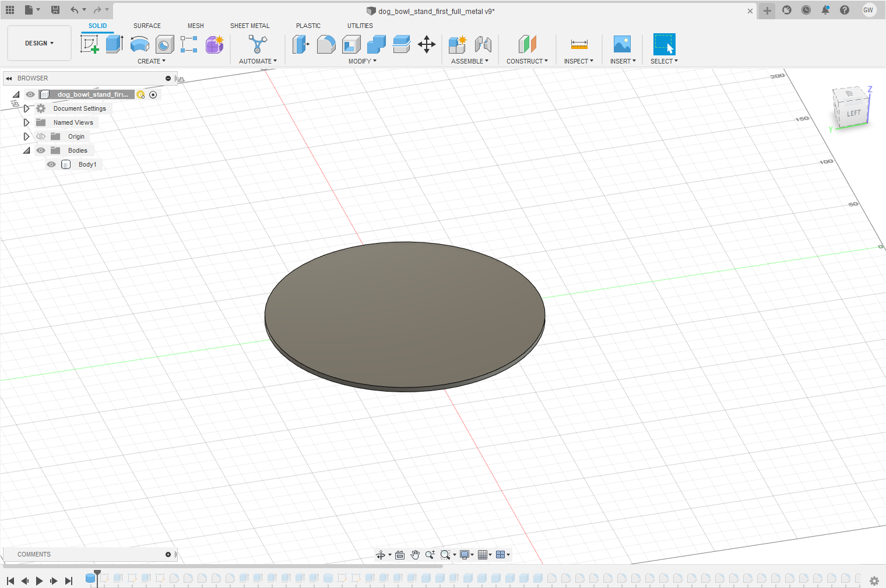Click the Extrude tool icon
886x588 pixels.
click(x=114, y=44)
